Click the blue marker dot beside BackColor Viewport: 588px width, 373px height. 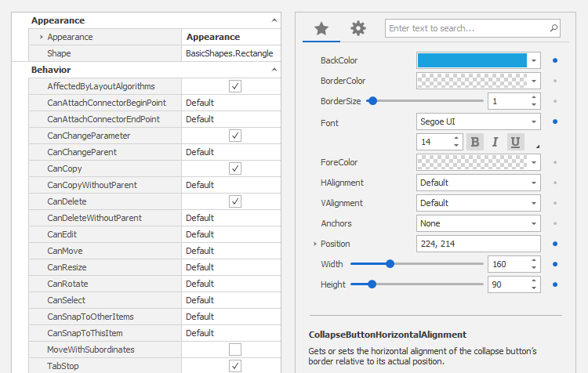coord(555,60)
